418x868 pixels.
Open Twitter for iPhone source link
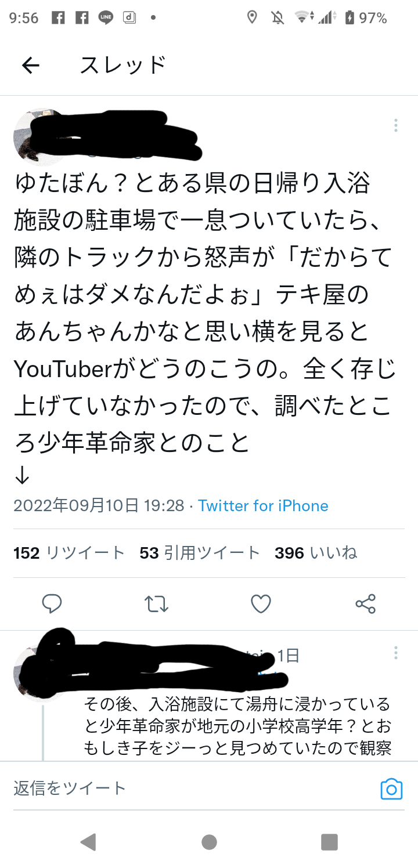tap(263, 506)
